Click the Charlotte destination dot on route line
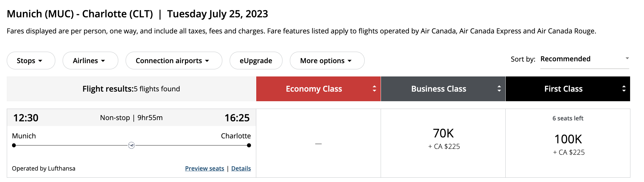 point(249,145)
